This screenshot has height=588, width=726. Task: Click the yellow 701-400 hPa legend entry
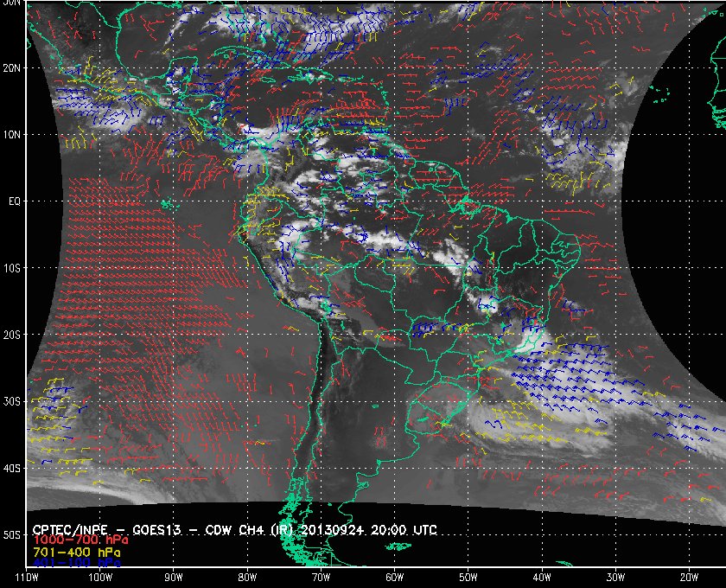point(76,553)
